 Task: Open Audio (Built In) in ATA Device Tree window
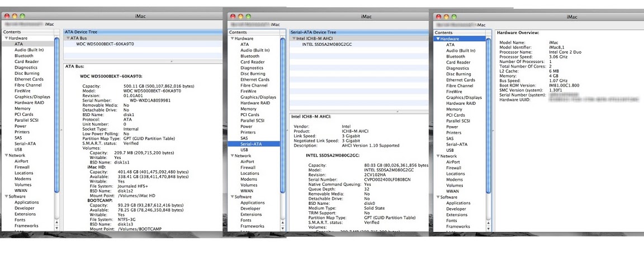point(29,50)
